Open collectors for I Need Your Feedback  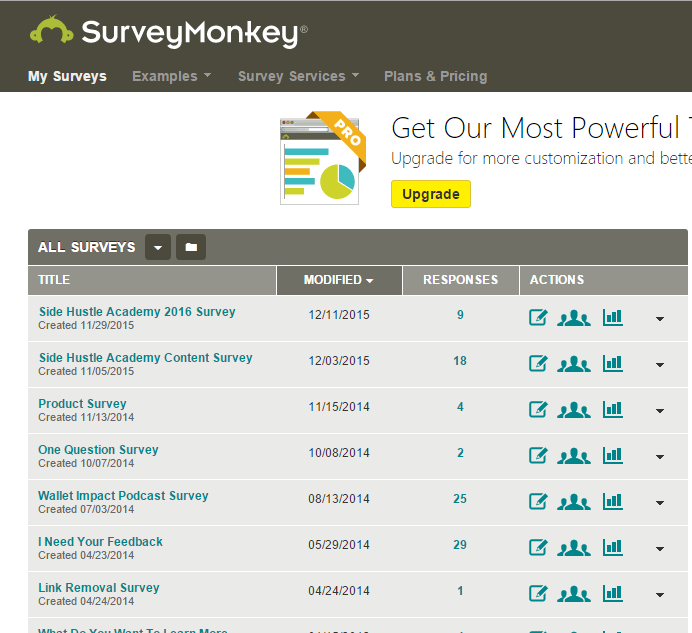(574, 548)
